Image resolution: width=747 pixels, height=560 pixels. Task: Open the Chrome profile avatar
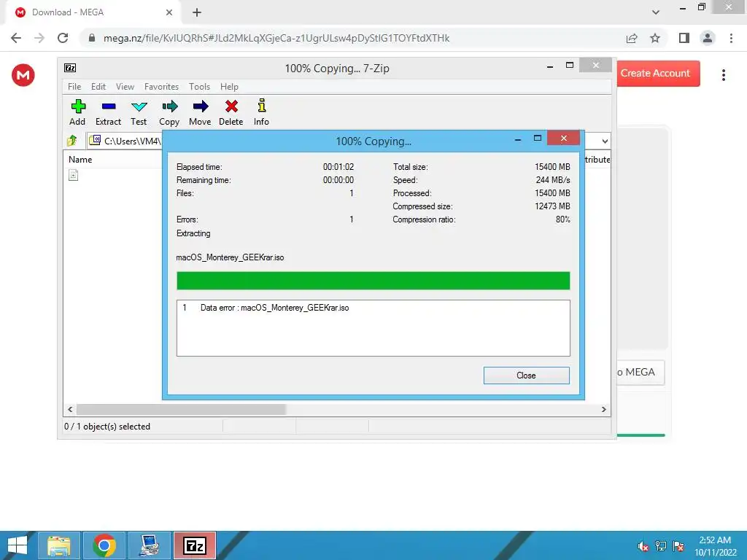(x=708, y=38)
